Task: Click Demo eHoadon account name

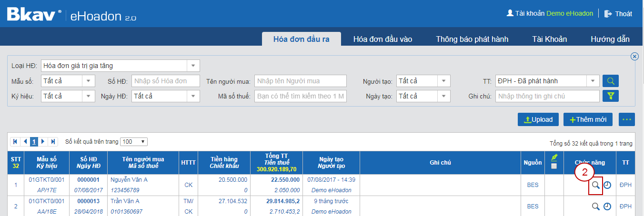Action: [x=570, y=13]
